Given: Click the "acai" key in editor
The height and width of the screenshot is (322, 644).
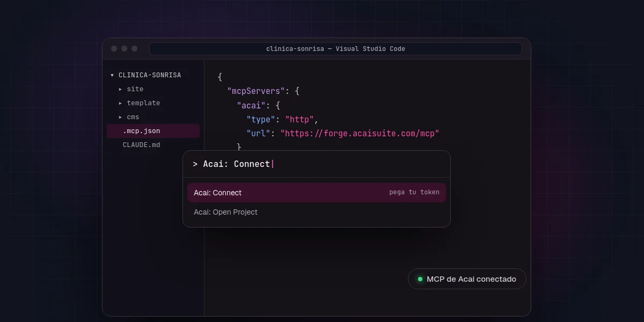Looking at the screenshot, I should 251,105.
